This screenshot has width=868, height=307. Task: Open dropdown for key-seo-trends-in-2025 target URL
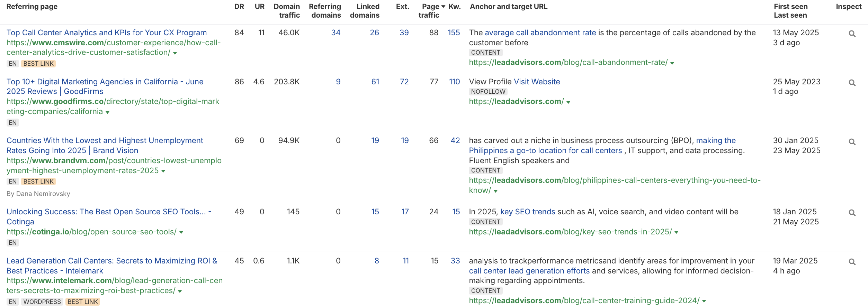coord(676,232)
